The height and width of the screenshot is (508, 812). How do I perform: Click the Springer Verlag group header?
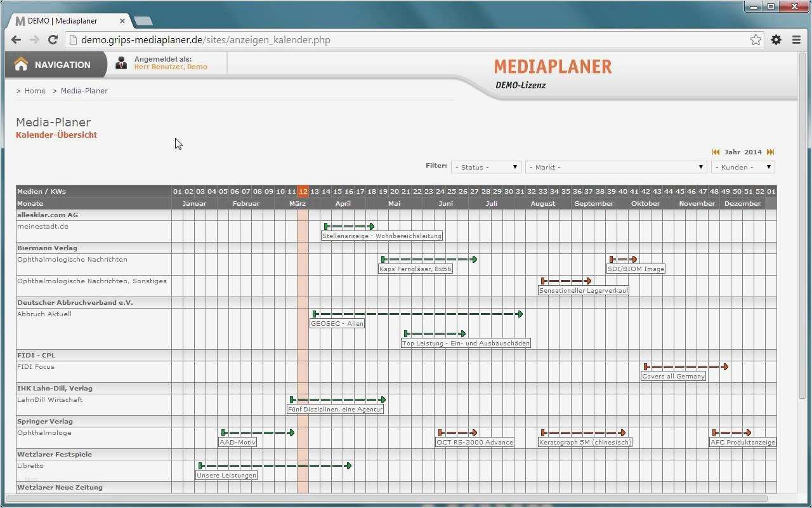[x=45, y=421]
